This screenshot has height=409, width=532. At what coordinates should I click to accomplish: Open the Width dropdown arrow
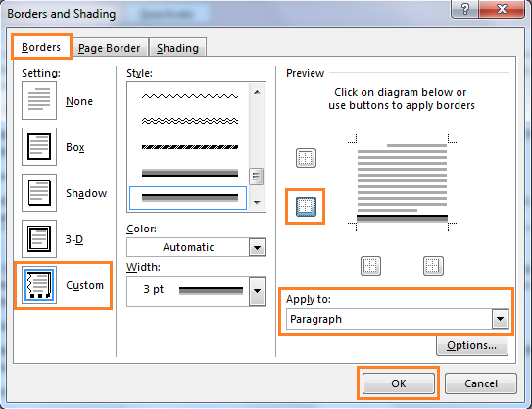[x=257, y=291]
